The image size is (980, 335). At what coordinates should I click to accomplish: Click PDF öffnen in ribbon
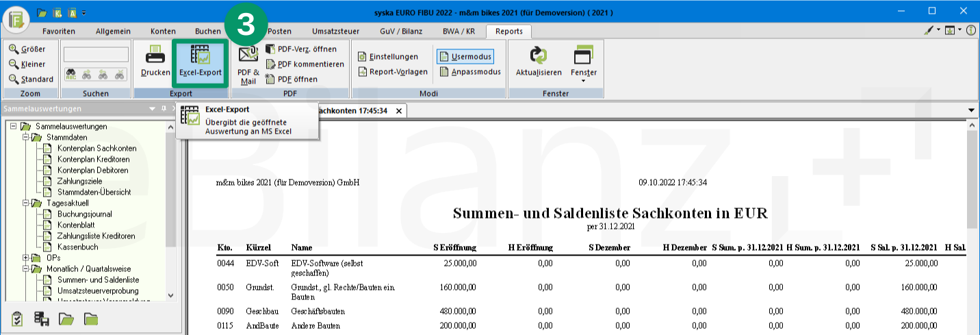point(292,79)
